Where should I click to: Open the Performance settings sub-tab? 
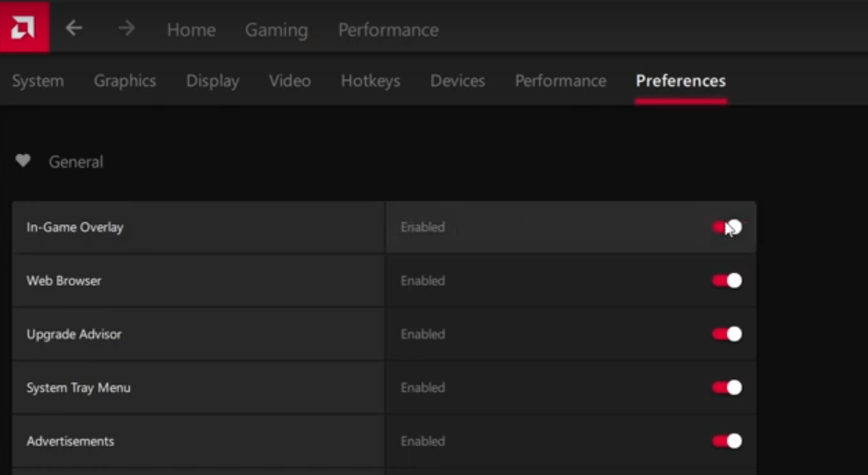click(560, 81)
